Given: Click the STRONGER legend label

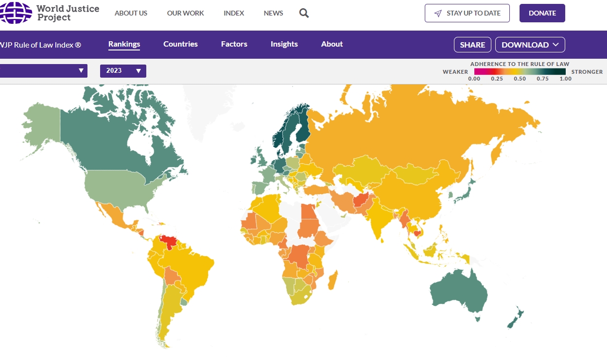Looking at the screenshot, I should tap(587, 72).
